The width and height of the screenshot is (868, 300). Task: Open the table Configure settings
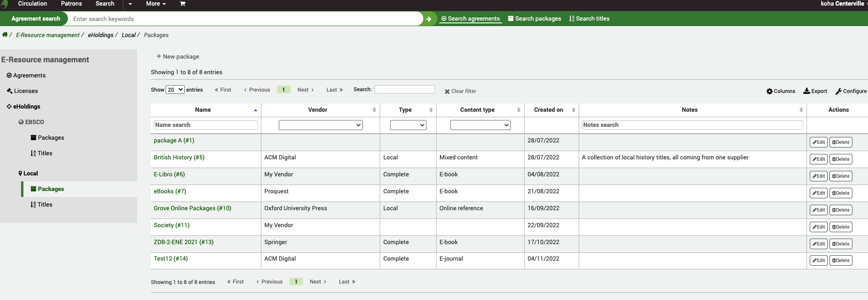[x=851, y=91]
